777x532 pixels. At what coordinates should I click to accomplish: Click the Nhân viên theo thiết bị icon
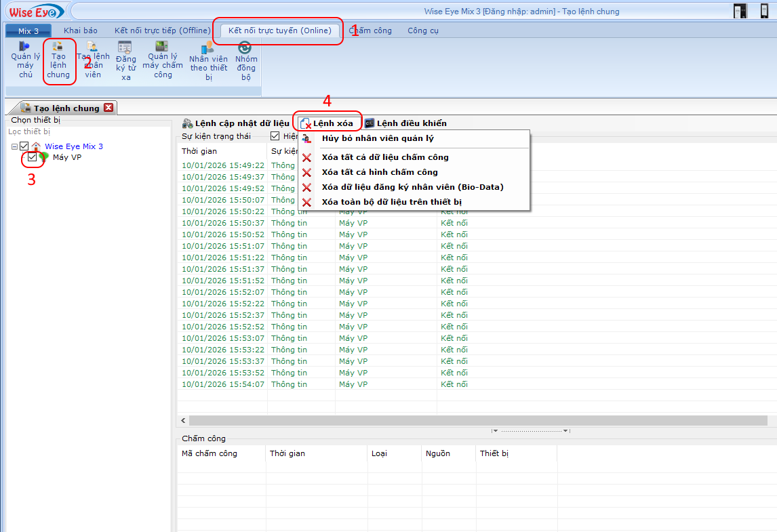click(209, 61)
